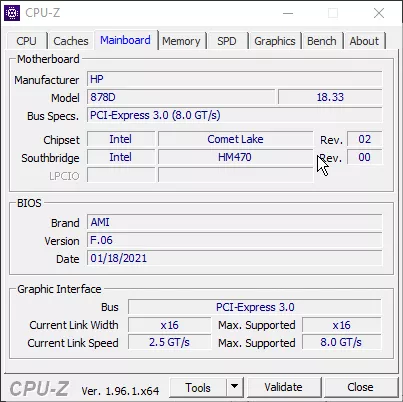Switch to the CPU tab
Image resolution: width=403 pixels, height=402 pixels.
[26, 41]
